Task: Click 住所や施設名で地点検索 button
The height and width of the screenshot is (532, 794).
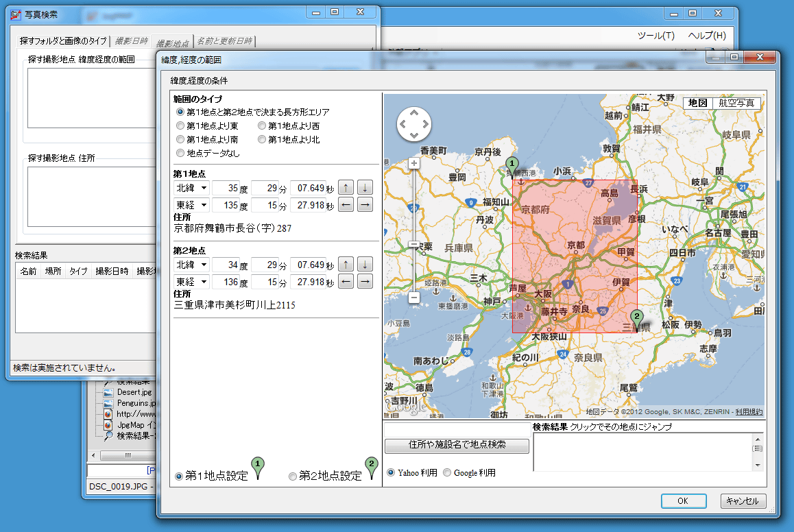Action: [x=457, y=446]
